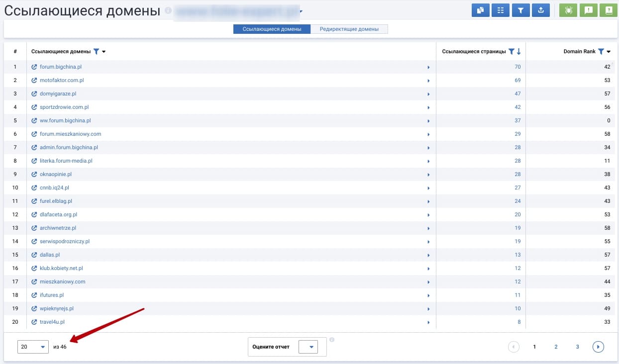The image size is (619, 364).
Task: Dropdown arrow in Ссылающиеся домены column header
Action: click(103, 52)
